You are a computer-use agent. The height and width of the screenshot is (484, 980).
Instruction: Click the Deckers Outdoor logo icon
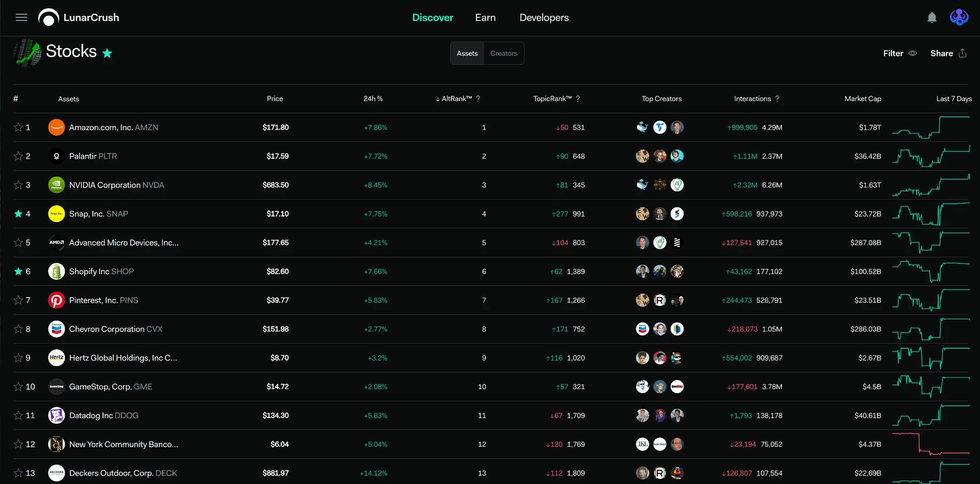(56, 473)
